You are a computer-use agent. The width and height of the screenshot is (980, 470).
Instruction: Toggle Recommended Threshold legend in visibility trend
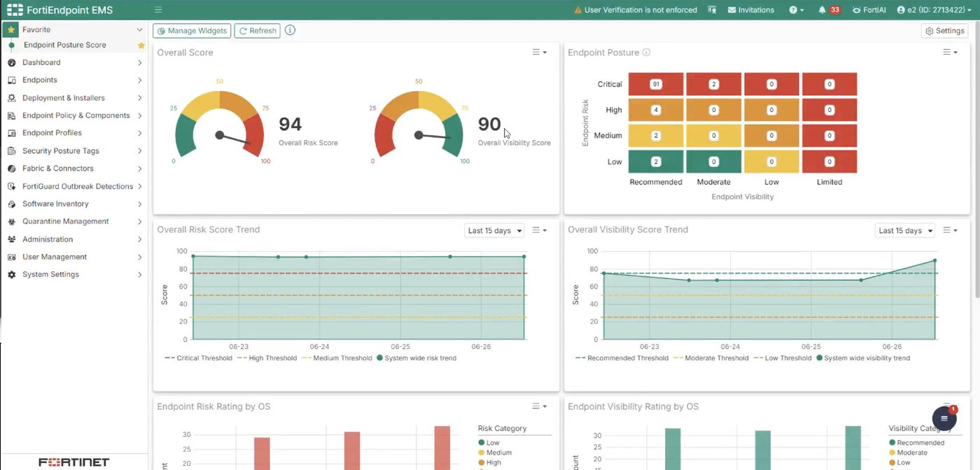tap(622, 358)
